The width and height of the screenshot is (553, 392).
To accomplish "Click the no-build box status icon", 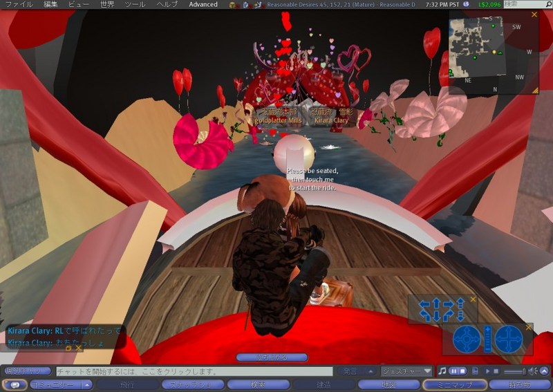I will point(233,5).
